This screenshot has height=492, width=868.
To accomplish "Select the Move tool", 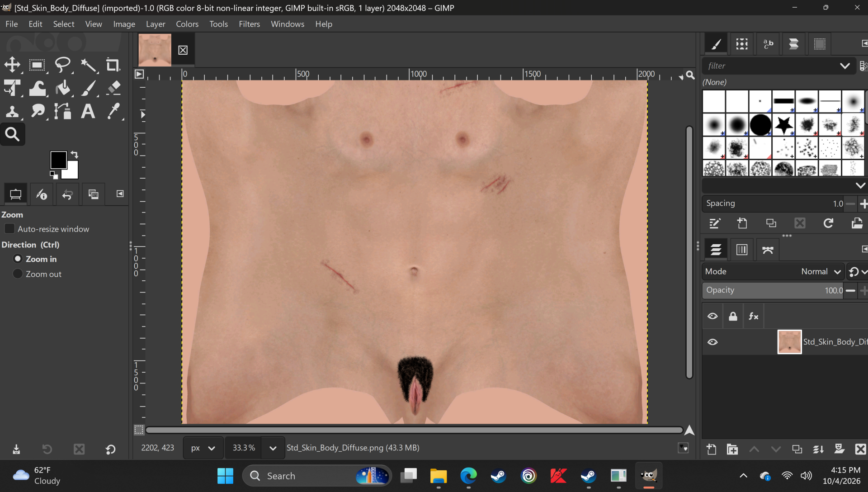I will tap(12, 65).
